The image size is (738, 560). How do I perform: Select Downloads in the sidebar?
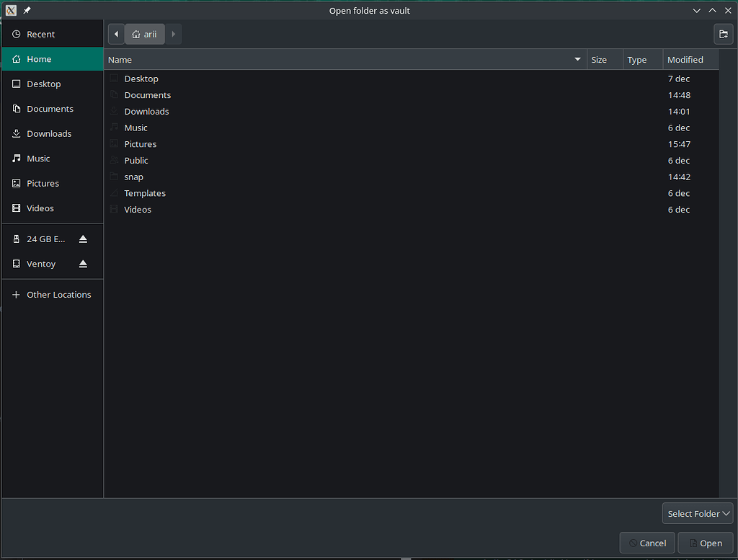point(49,133)
